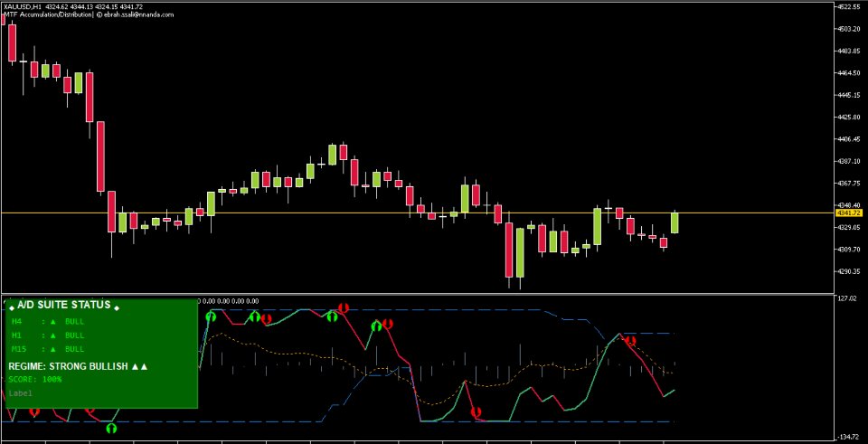
Task: Click the 4406.45 price scale label
Action: 850,139
